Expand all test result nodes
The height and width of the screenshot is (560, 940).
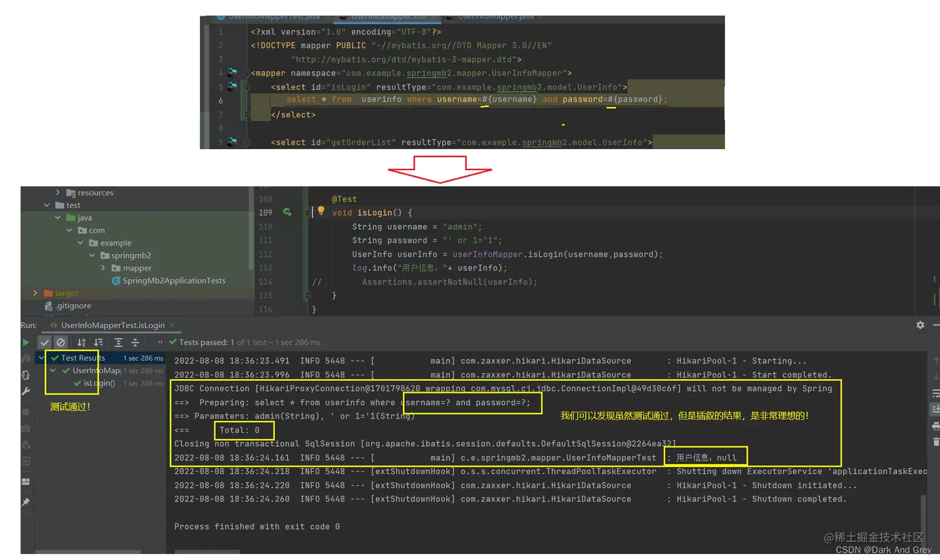[x=118, y=342]
